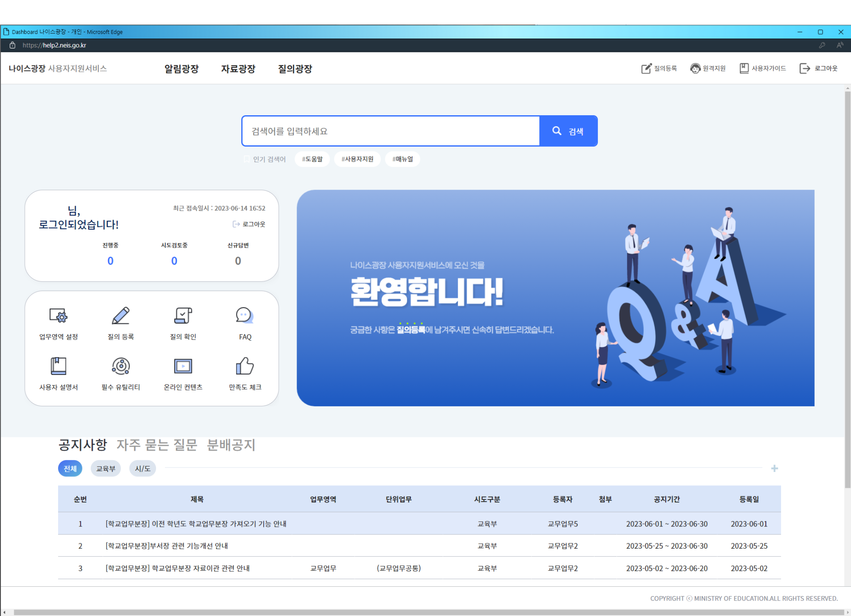This screenshot has width=851, height=616.
Task: Open 질의 확인 checklist icon
Action: (x=183, y=316)
